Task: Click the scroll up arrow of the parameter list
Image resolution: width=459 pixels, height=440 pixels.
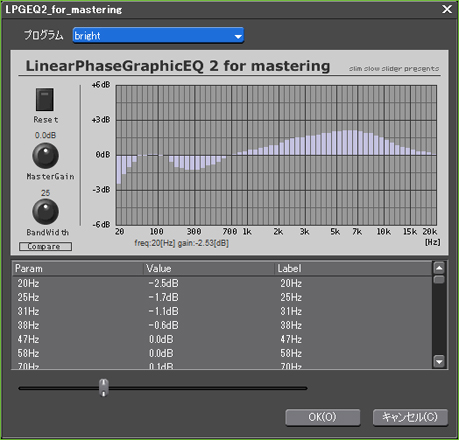Action: pyautogui.click(x=439, y=268)
